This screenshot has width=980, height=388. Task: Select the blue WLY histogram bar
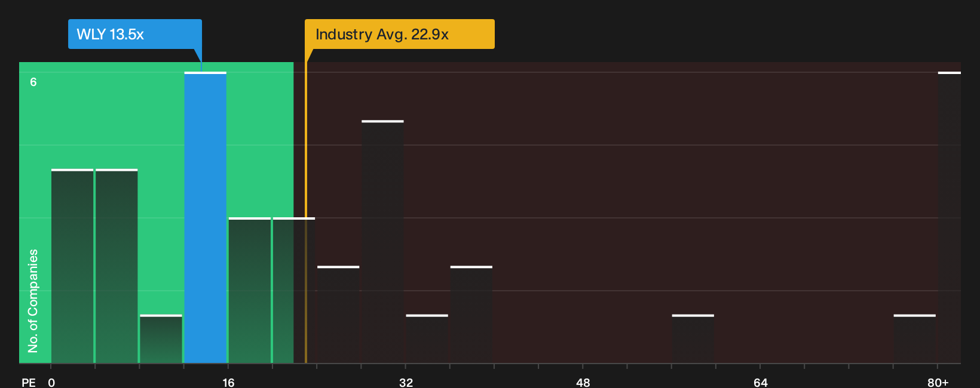tap(205, 217)
